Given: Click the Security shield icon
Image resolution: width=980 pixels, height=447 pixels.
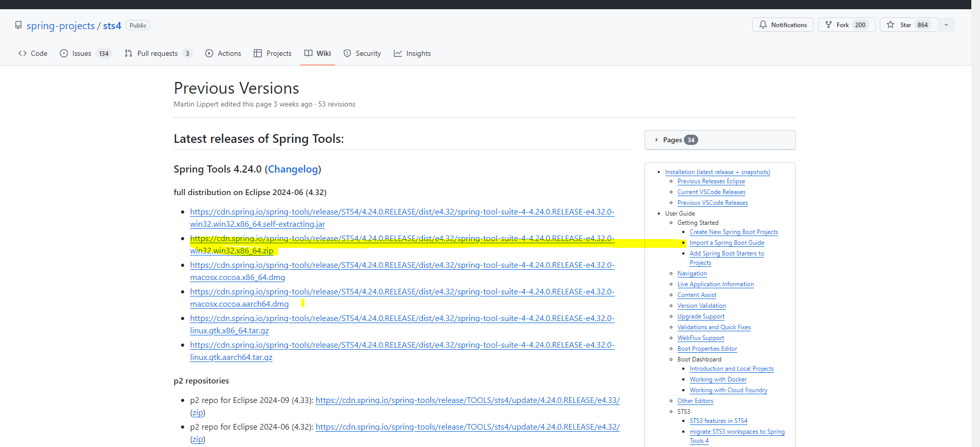Looking at the screenshot, I should point(347,53).
